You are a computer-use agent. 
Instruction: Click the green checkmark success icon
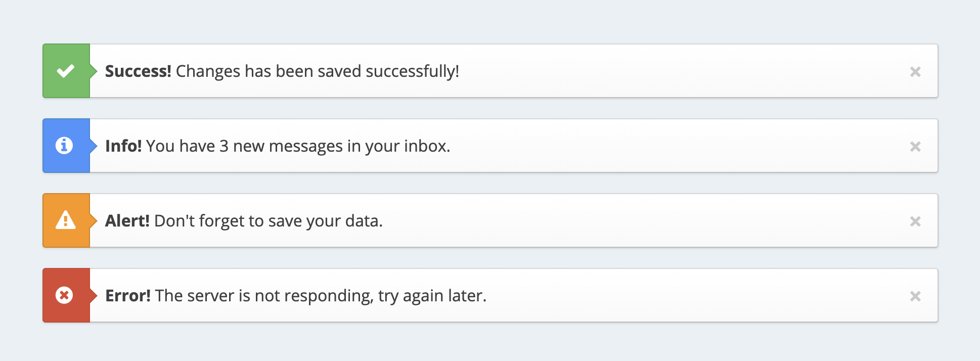66,71
